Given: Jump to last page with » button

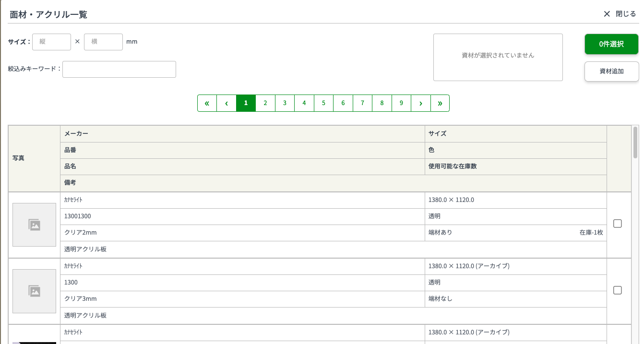Looking at the screenshot, I should (440, 103).
